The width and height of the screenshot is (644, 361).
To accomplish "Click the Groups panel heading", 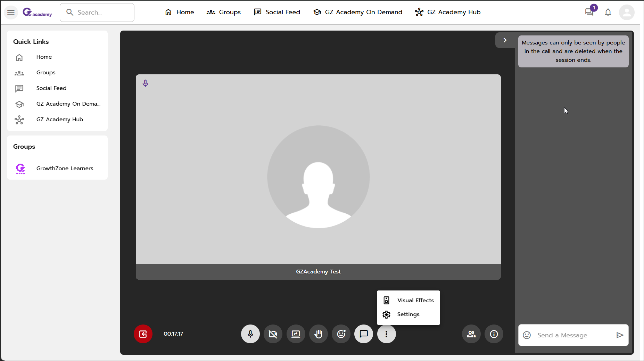I will (24, 147).
